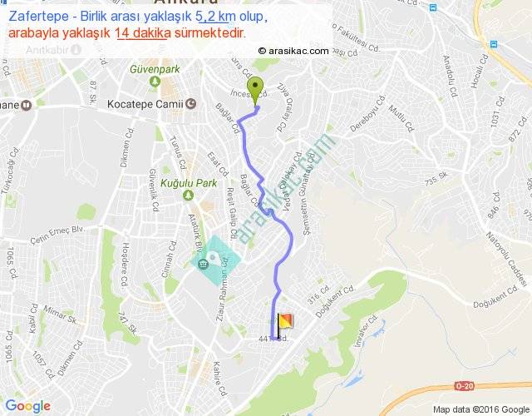Click the Çetin Emeç Blv. street label
Image resolution: width=532 pixels, height=416 pixels.
click(x=57, y=235)
